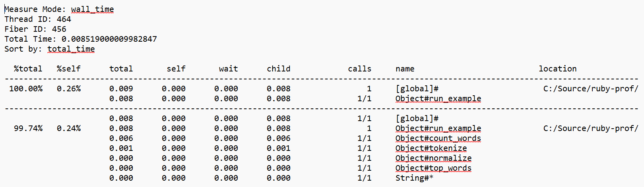
Task: Click the calls column header
Action: click(x=359, y=69)
